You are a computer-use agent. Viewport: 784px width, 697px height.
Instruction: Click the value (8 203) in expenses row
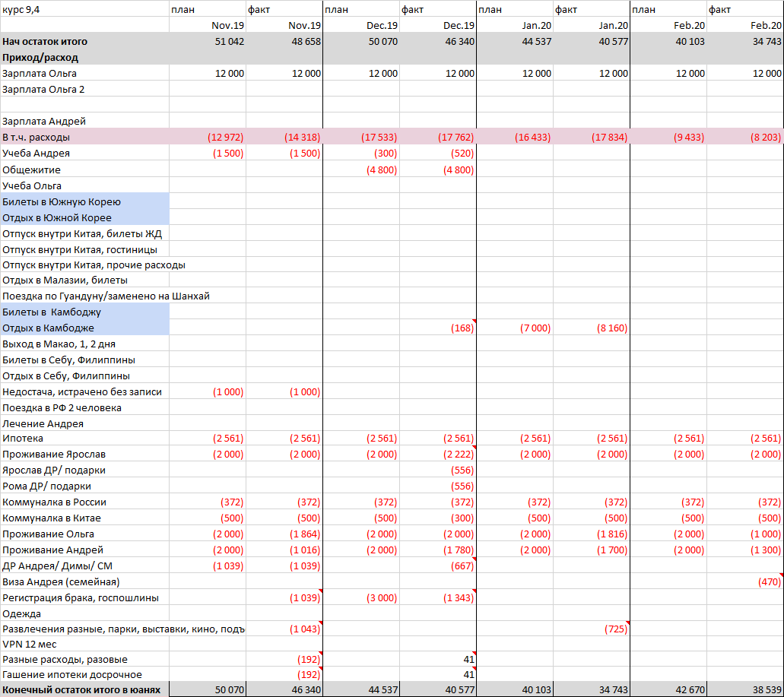click(x=766, y=137)
